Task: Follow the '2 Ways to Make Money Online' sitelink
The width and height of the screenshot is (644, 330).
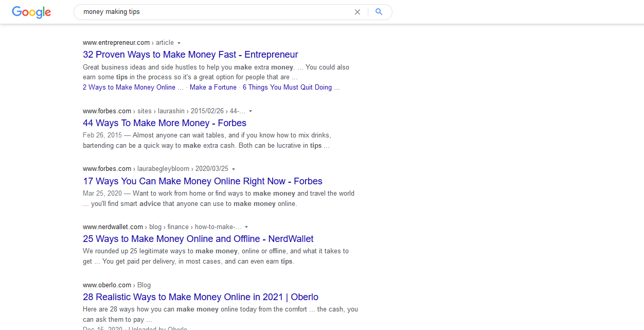Action: [x=133, y=88]
